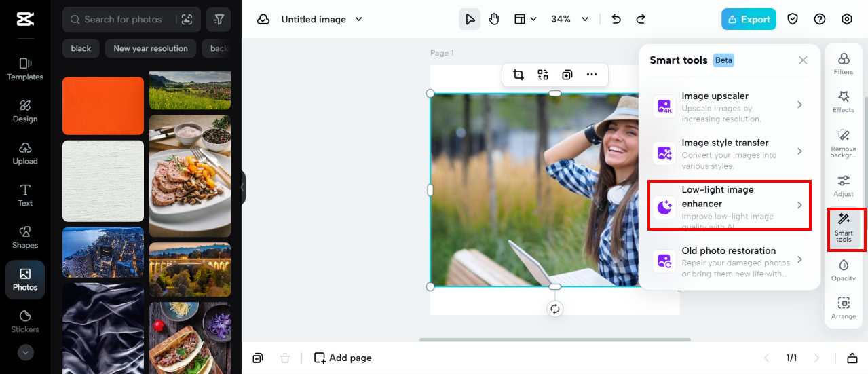This screenshot has width=868, height=374.
Task: Click the Crop icon in floating toolbar
Action: [518, 75]
